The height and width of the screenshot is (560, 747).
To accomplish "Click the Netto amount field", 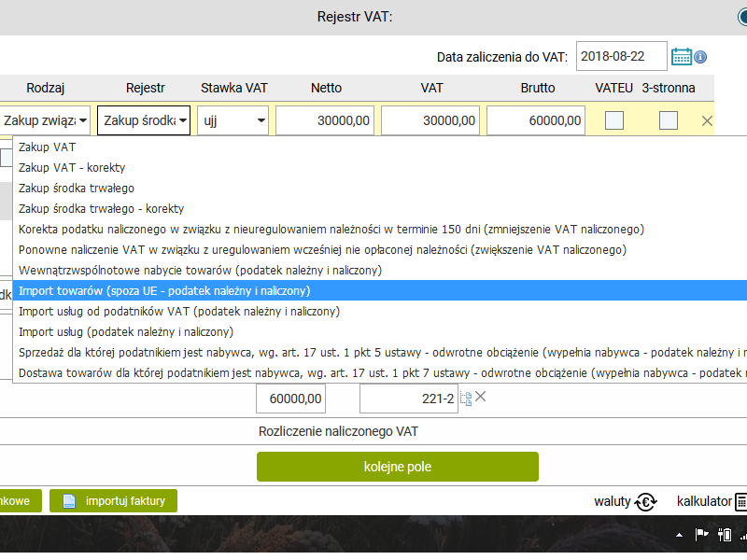I will 325,120.
